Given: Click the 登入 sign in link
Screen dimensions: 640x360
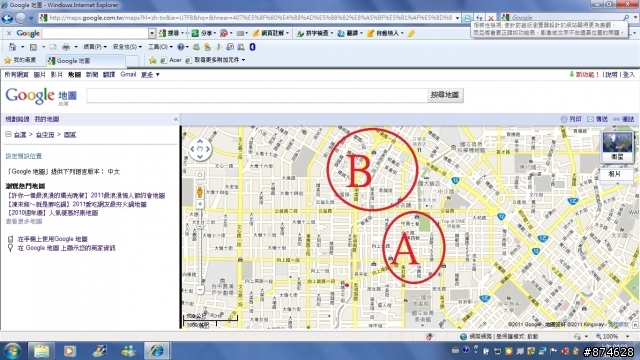Looking at the screenshot, I should [629, 75].
